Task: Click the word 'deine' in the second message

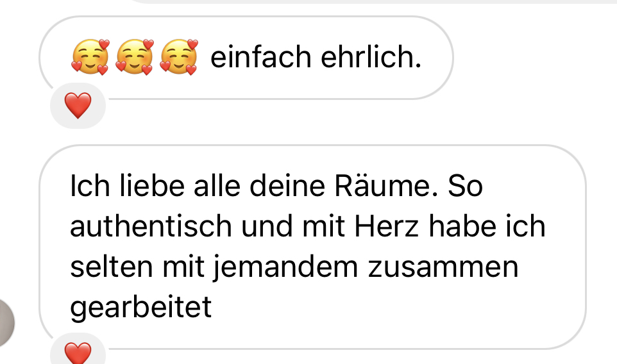Action: (287, 186)
